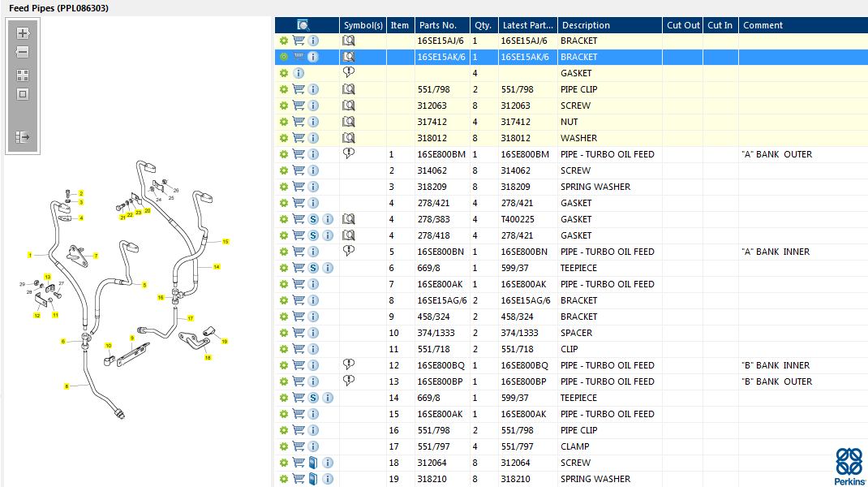Click the highlighted '16SE15AK/6' parts number cell
Viewport: 868px width, 487px height.
(441, 57)
